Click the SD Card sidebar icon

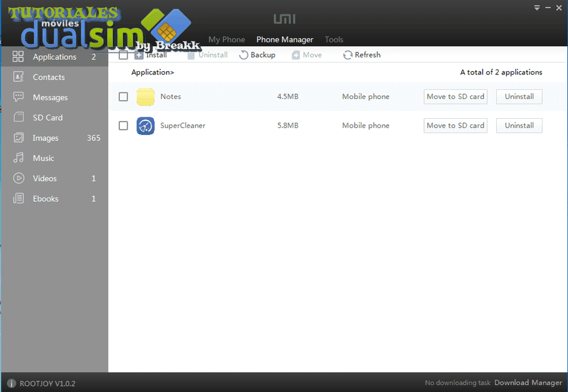18,117
